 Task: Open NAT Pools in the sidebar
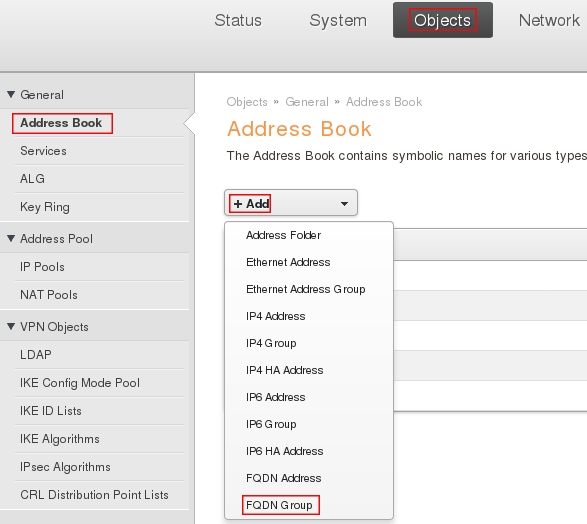(x=49, y=295)
